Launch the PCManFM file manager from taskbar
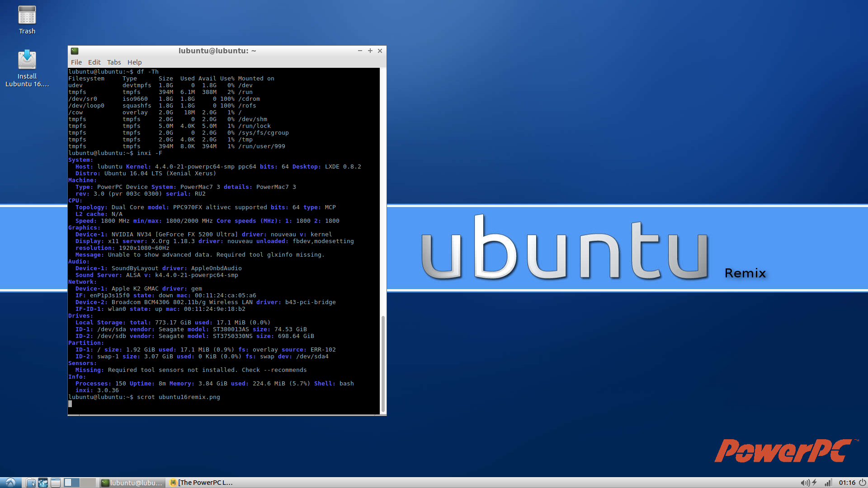 pos(30,483)
